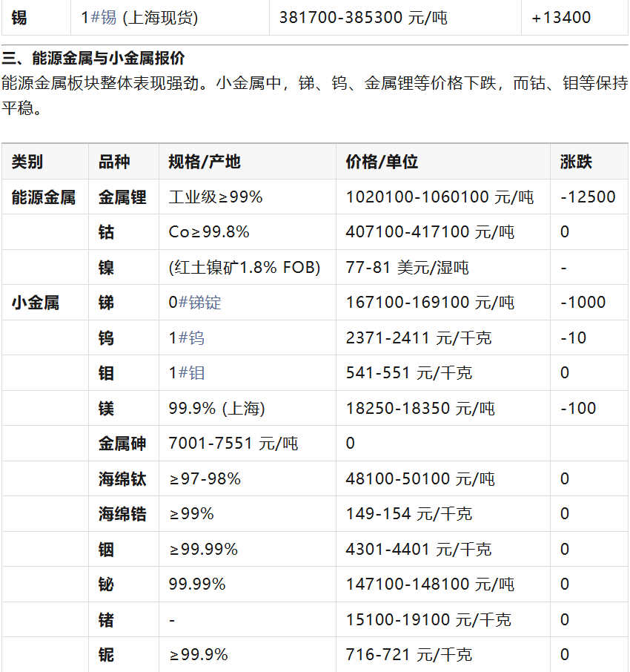Click the 海绵钛 variety name
The width and height of the screenshot is (630, 672).
[122, 479]
